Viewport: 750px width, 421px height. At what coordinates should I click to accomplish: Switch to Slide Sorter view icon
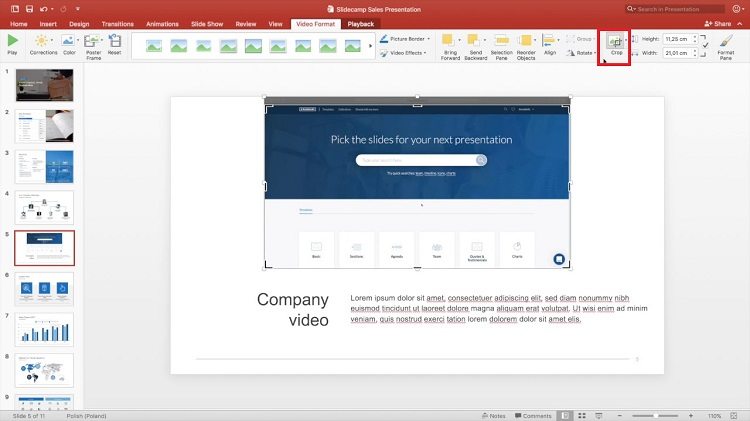[582, 416]
